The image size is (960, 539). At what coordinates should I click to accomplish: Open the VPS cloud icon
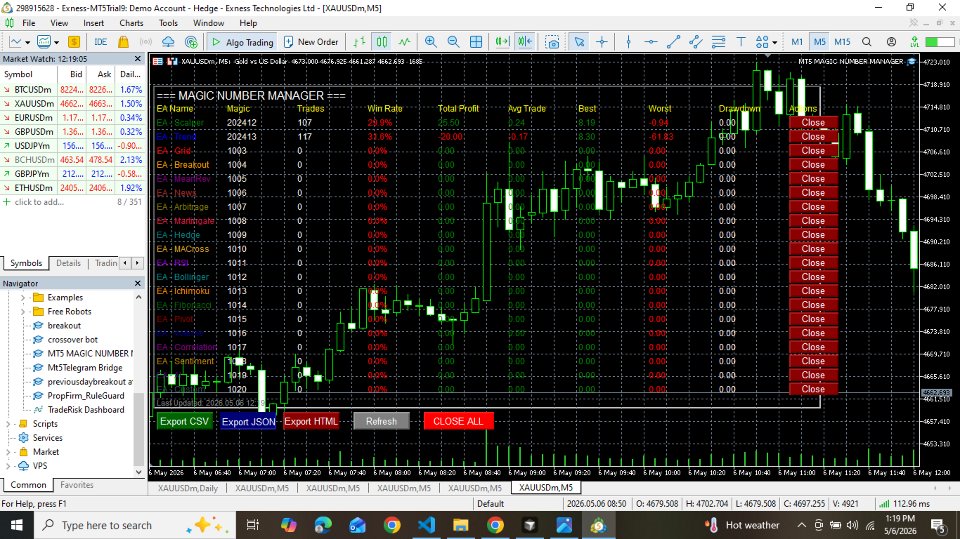click(168, 42)
